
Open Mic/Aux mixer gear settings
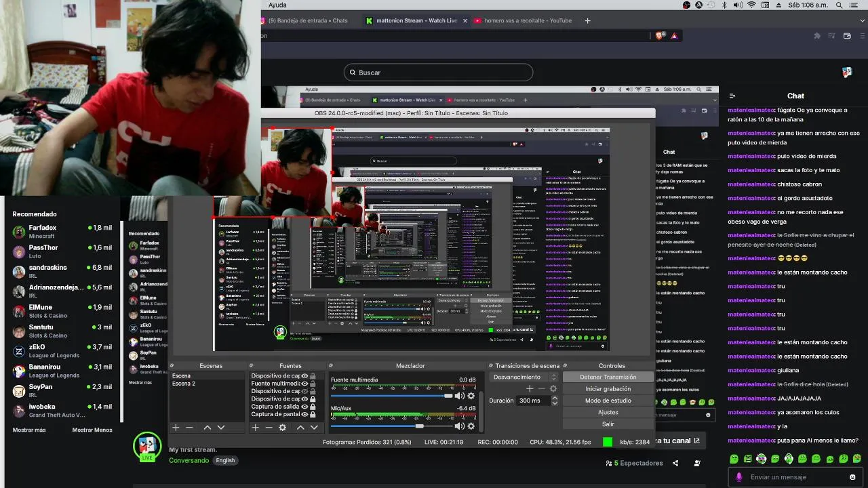(x=471, y=426)
